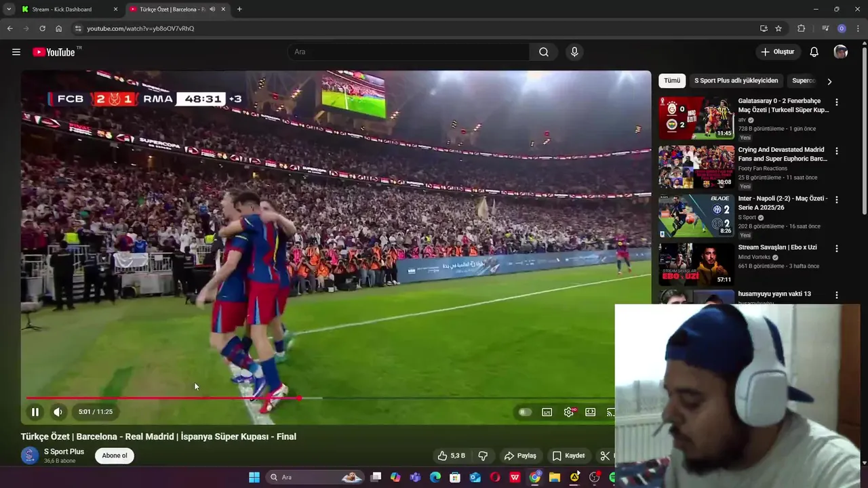Start voice search with the microphone
The width and height of the screenshot is (868, 488).
[574, 52]
